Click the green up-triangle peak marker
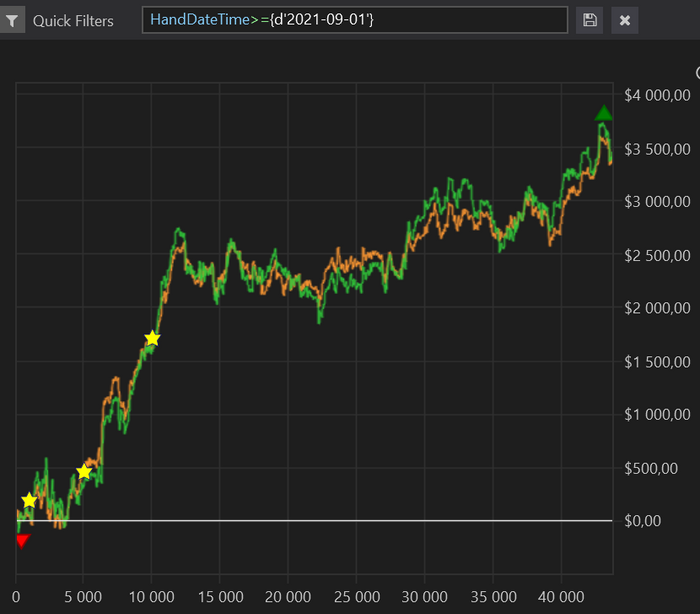Viewport: 700px width, 614px height. point(604,113)
